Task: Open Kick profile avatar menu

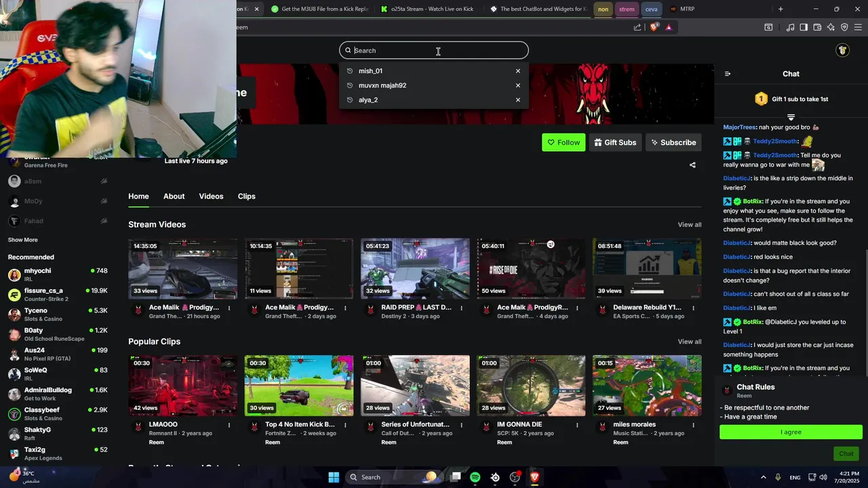Action: tap(842, 50)
